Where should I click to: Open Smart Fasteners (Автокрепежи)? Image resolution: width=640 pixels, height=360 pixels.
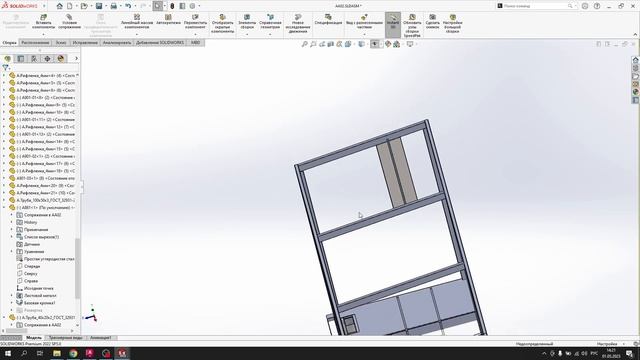pyautogui.click(x=168, y=20)
